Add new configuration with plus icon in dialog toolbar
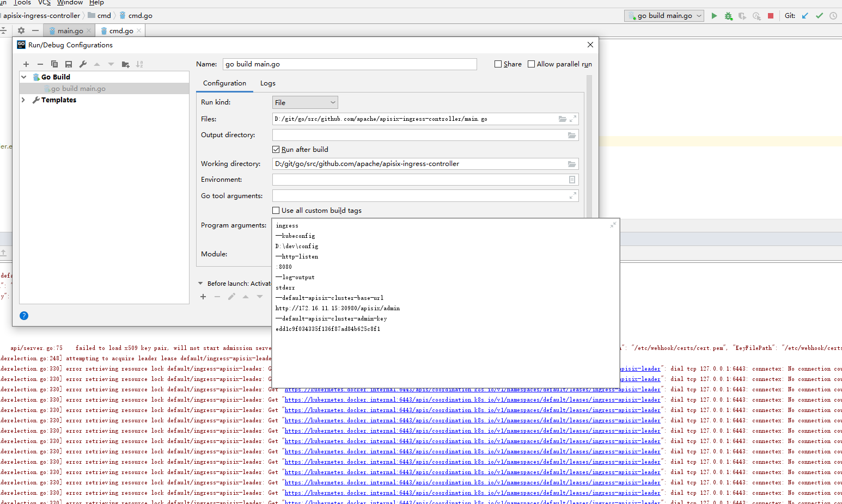Viewport: 842px width, 504px height. tap(26, 64)
